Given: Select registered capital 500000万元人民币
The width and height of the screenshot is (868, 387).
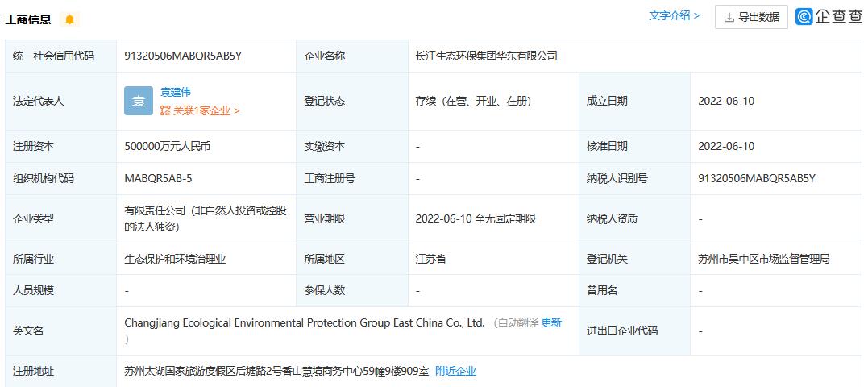Looking at the screenshot, I should point(167,146).
